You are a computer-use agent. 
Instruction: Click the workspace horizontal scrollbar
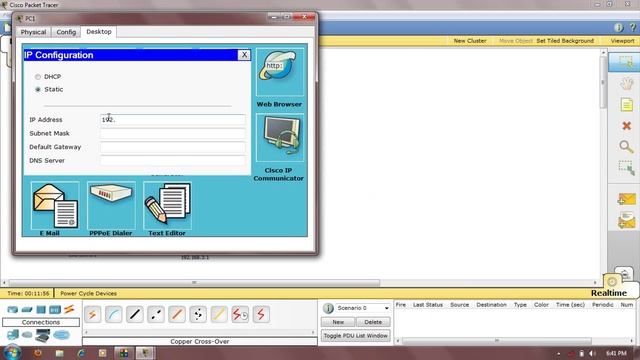(x=194, y=282)
